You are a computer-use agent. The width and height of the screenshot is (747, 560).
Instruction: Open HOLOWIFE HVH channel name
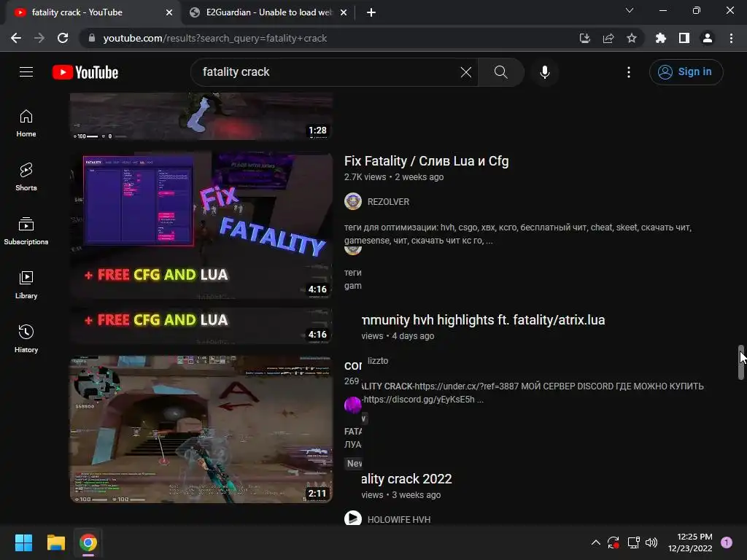pos(399,519)
